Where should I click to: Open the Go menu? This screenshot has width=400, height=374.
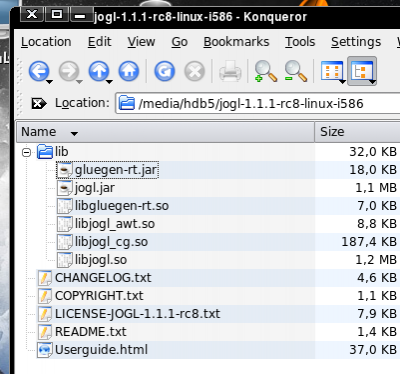pos(180,42)
